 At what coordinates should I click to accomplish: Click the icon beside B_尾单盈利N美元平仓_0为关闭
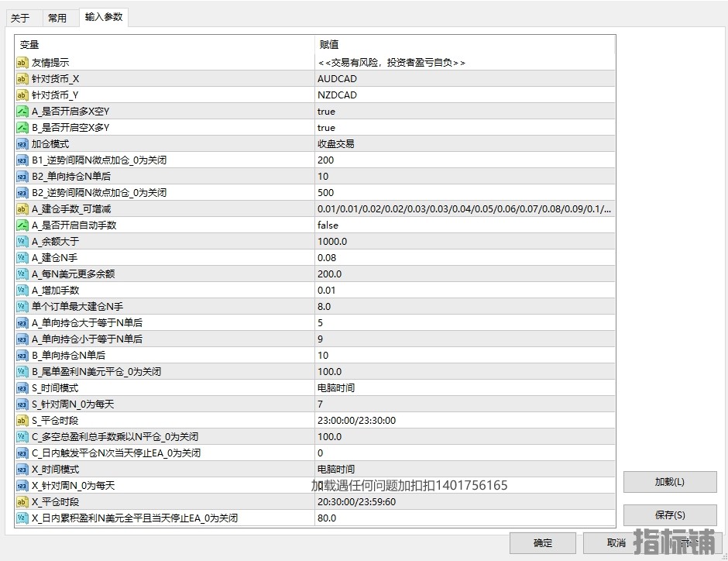pos(22,371)
